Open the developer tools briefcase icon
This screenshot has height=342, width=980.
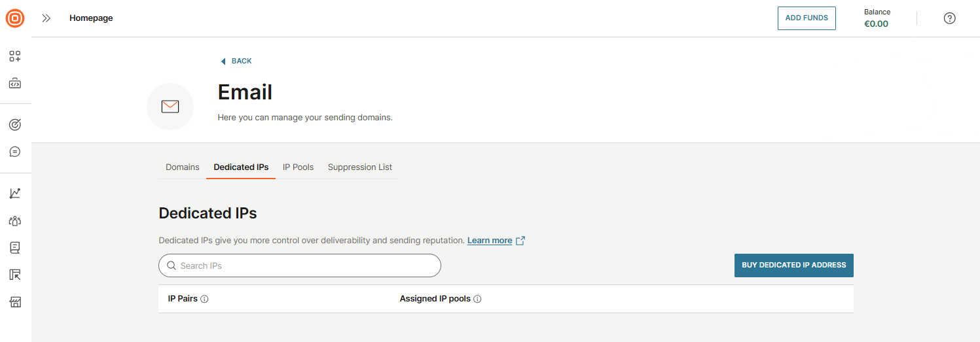point(15,84)
